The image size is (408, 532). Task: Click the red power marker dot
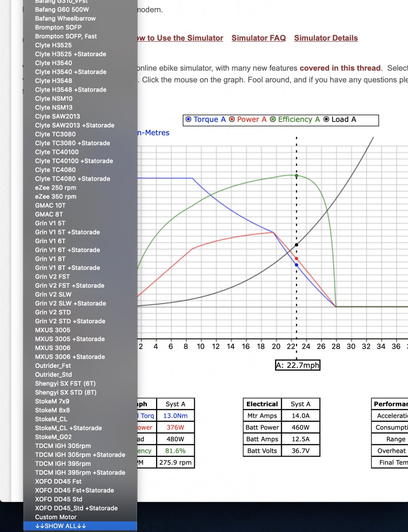[x=297, y=258]
